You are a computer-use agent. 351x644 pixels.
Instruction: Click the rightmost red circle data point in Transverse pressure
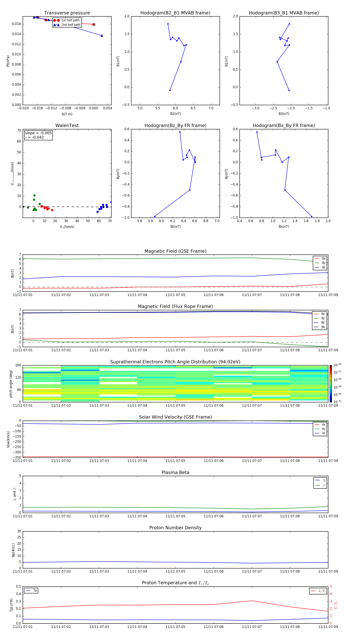[x=94, y=25]
